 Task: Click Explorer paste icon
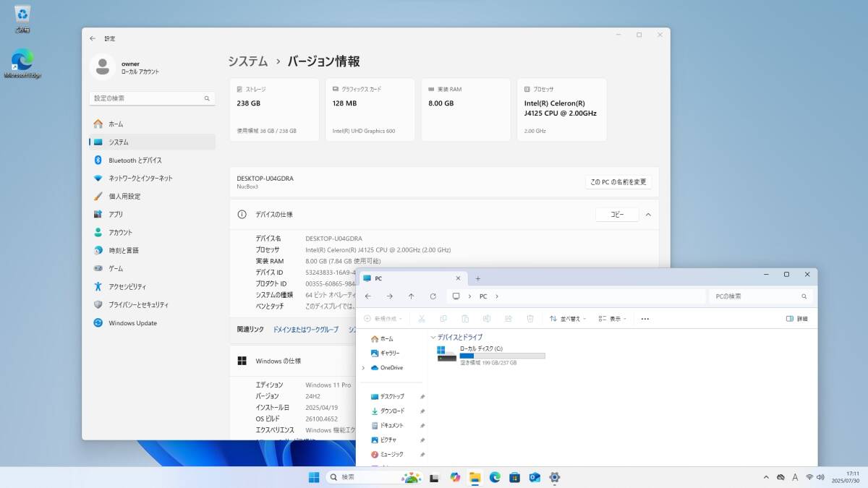tap(464, 318)
